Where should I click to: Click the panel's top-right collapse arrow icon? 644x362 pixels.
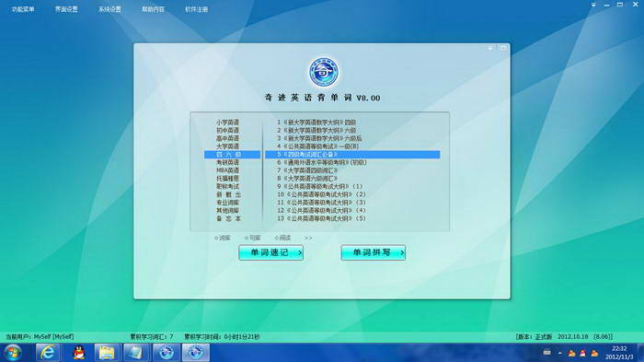pos(490,49)
